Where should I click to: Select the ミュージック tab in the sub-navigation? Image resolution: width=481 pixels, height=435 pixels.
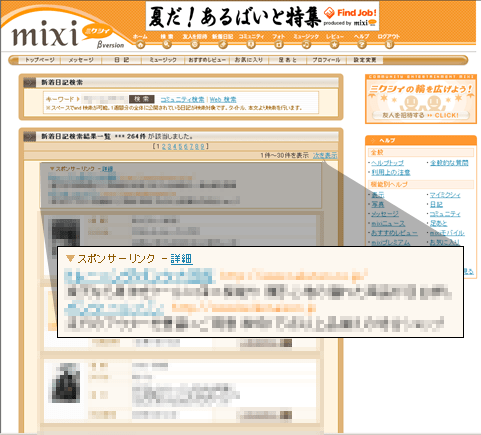(x=163, y=60)
